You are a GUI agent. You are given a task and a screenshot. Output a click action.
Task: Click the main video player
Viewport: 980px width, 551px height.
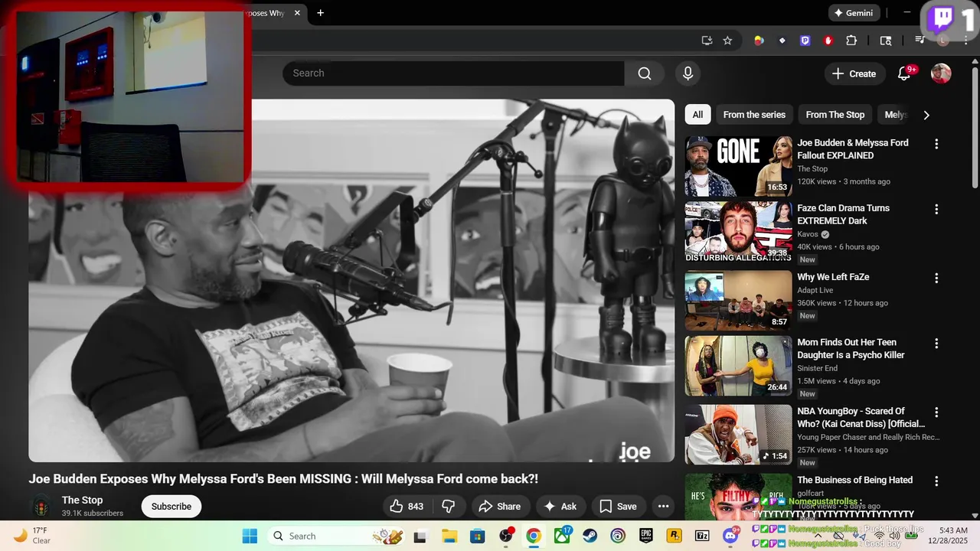351,280
